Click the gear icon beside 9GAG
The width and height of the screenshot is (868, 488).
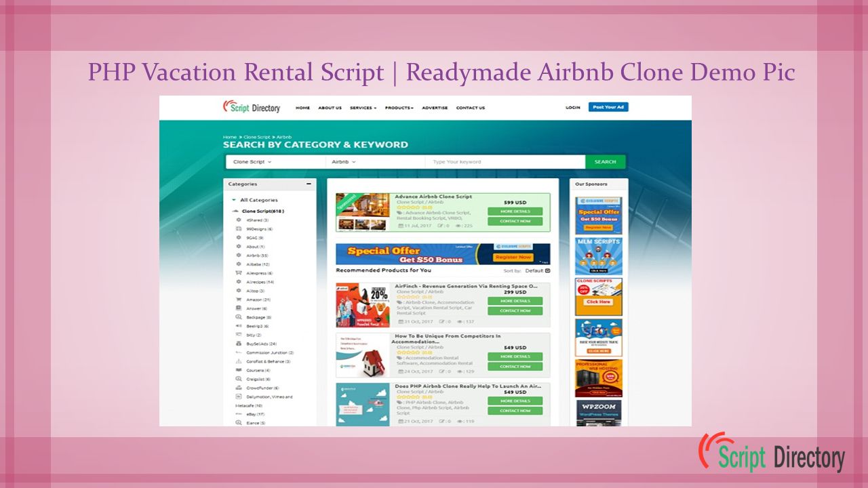coord(239,238)
